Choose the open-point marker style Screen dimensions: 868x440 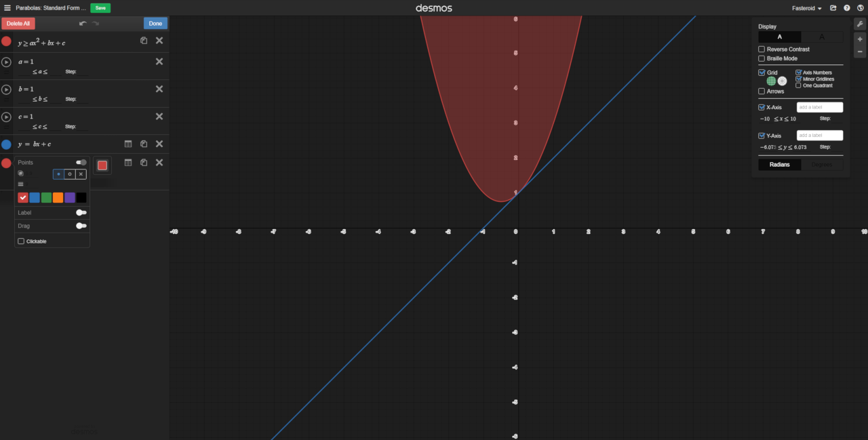pos(70,174)
